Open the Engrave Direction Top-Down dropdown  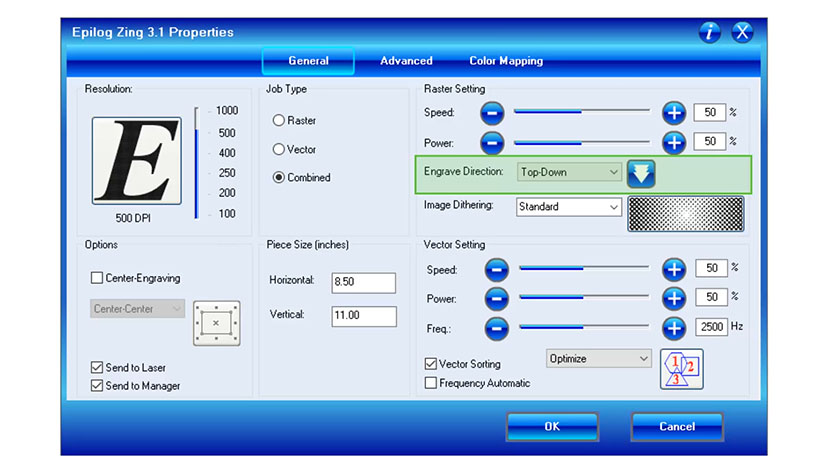[569, 172]
